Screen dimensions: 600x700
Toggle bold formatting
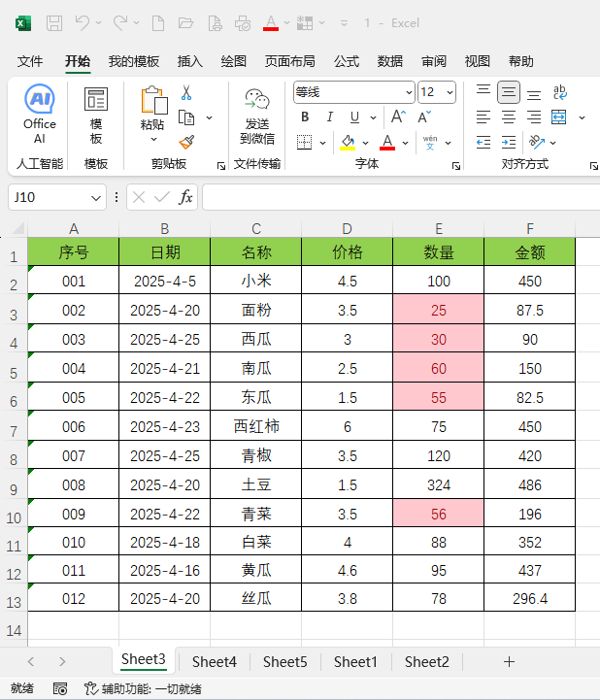click(x=305, y=117)
